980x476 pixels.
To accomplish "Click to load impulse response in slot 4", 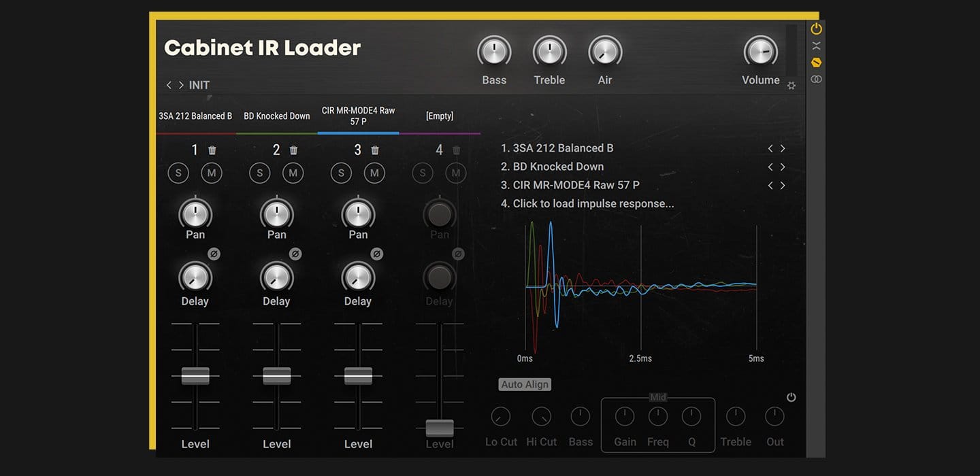I will (588, 203).
